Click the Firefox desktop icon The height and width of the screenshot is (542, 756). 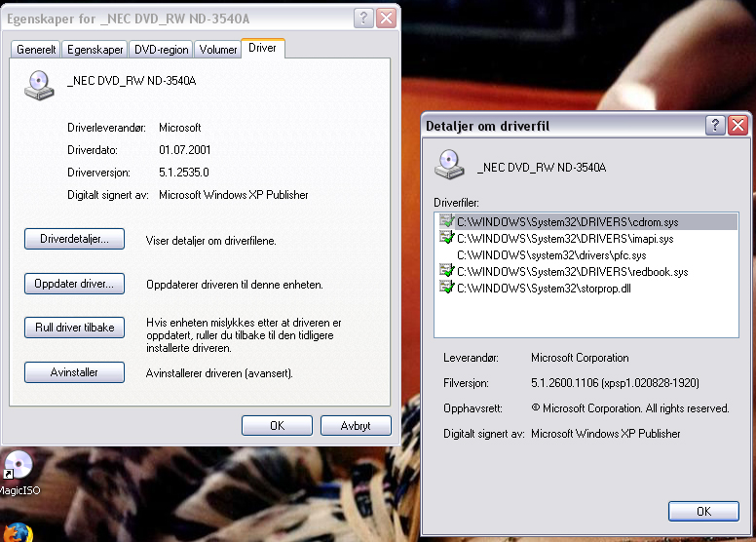tap(18, 532)
